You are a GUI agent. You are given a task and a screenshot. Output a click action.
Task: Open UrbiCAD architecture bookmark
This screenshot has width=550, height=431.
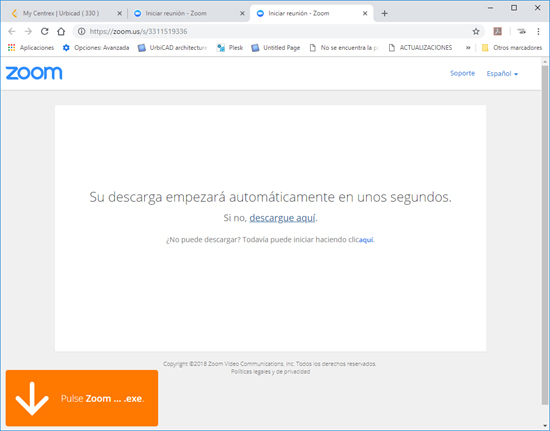pyautogui.click(x=173, y=48)
